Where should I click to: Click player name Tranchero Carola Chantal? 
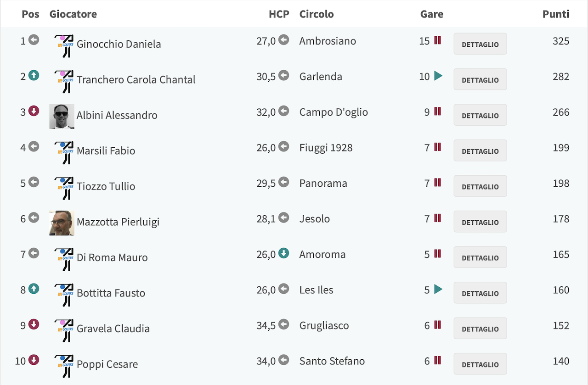(x=136, y=79)
